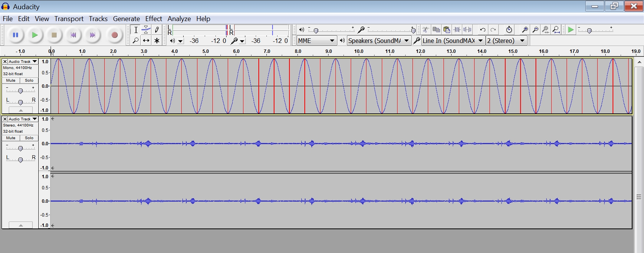The width and height of the screenshot is (644, 253).
Task: Close the mono track with X button
Action: [5, 61]
